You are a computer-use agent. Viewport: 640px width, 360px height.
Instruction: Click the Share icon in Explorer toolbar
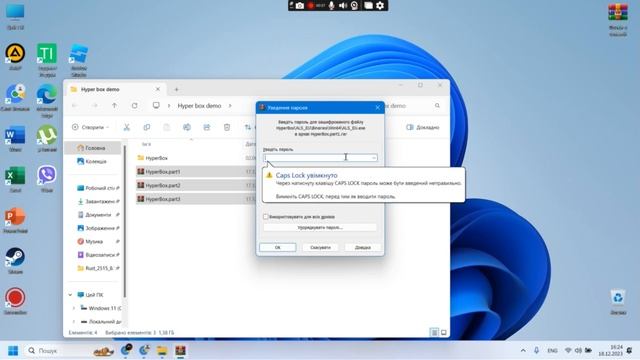pyautogui.click(x=207, y=127)
